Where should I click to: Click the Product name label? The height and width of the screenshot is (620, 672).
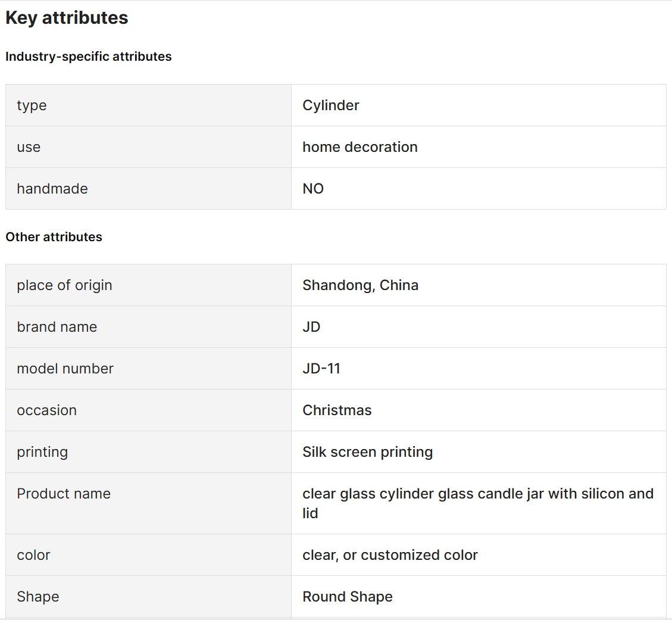click(64, 494)
